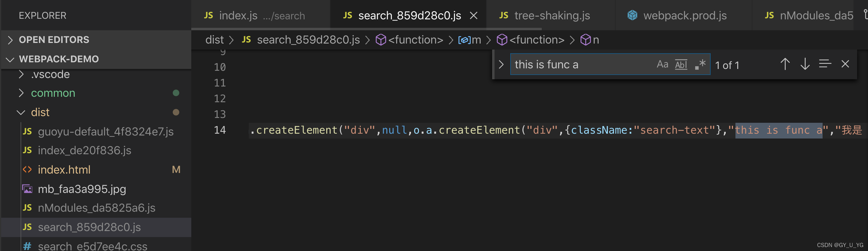This screenshot has width=868, height=251.
Task: Toggle Find in Selection icon
Action: point(825,64)
